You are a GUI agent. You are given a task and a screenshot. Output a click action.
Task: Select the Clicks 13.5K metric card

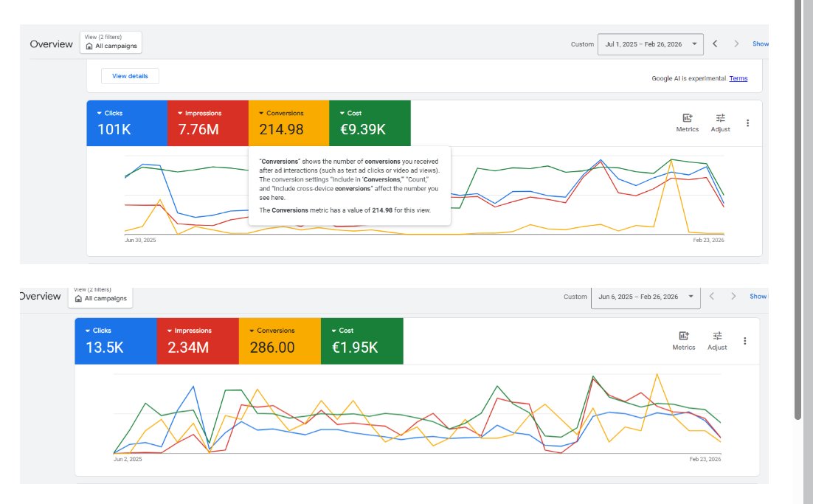click(116, 341)
